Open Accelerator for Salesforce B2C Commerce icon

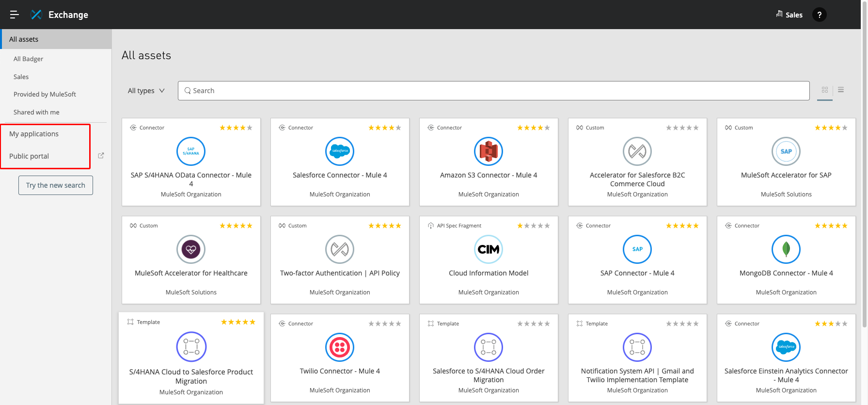pyautogui.click(x=637, y=151)
